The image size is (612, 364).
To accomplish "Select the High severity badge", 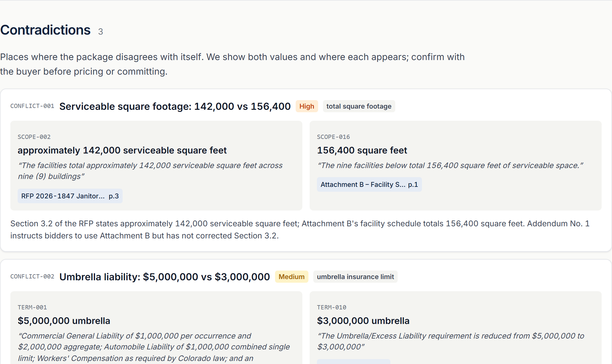I will pos(307,106).
